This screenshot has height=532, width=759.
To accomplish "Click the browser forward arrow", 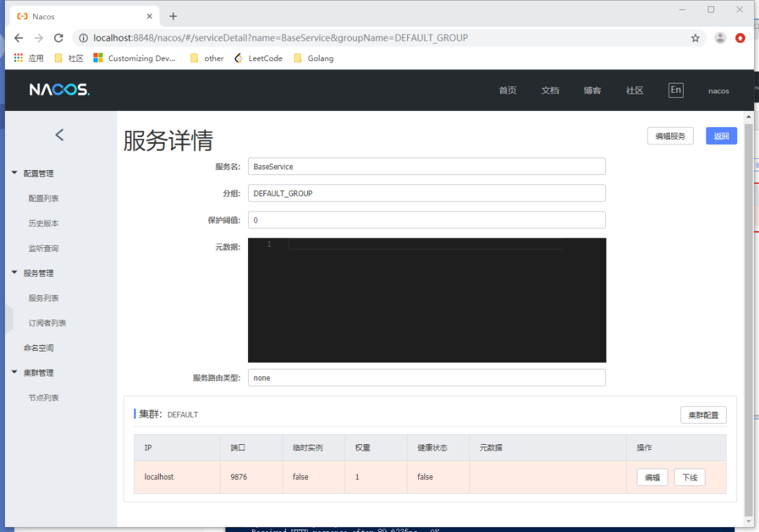I will (x=39, y=38).
